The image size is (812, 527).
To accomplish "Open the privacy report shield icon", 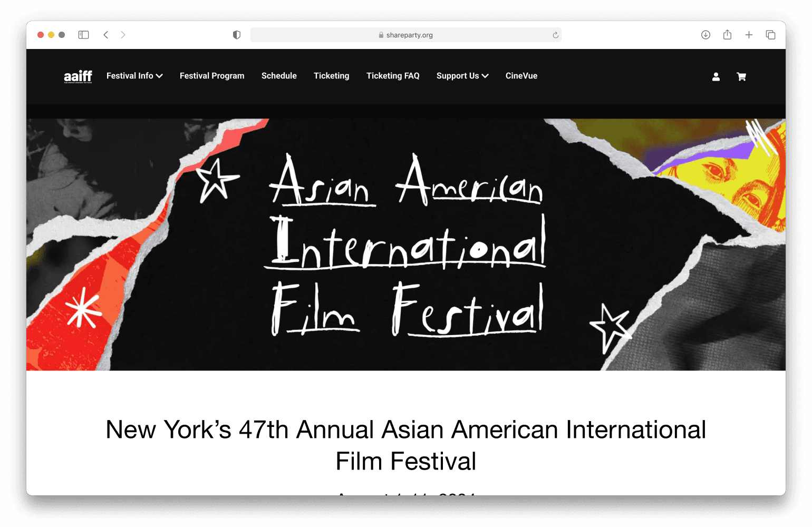I will [237, 35].
